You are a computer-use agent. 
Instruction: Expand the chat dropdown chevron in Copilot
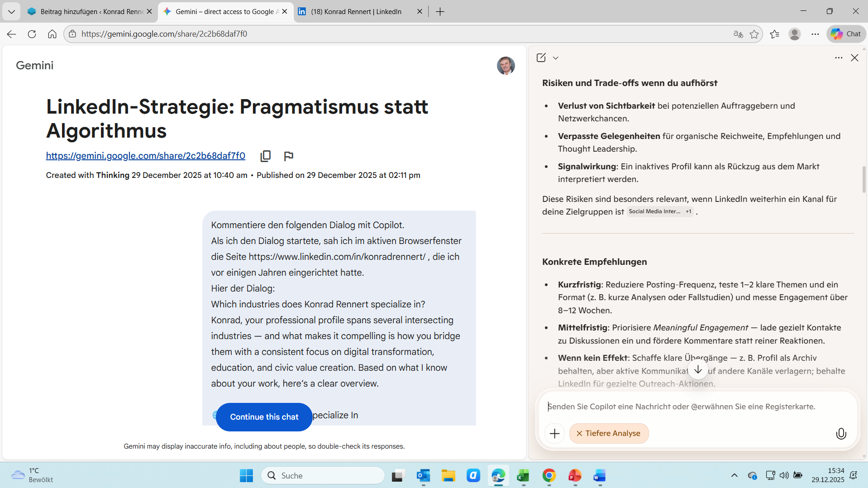pyautogui.click(x=556, y=58)
